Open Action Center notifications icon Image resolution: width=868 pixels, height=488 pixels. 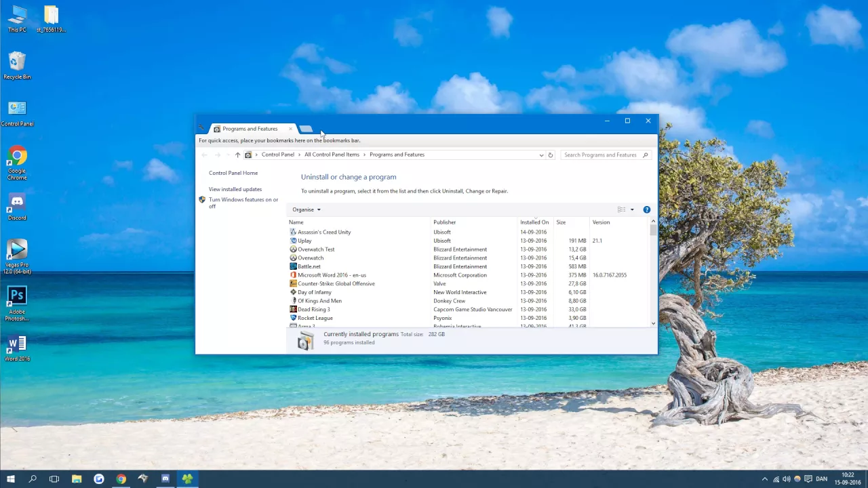pyautogui.click(x=808, y=479)
